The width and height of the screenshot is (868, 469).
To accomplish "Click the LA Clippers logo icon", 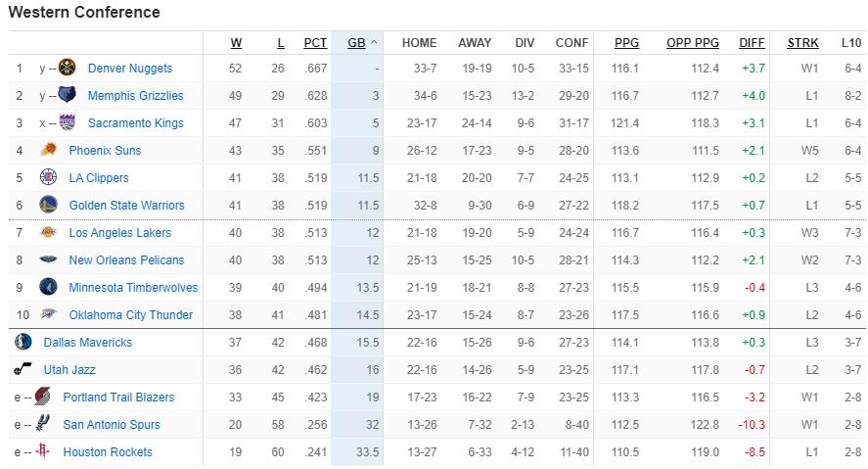I will (48, 177).
